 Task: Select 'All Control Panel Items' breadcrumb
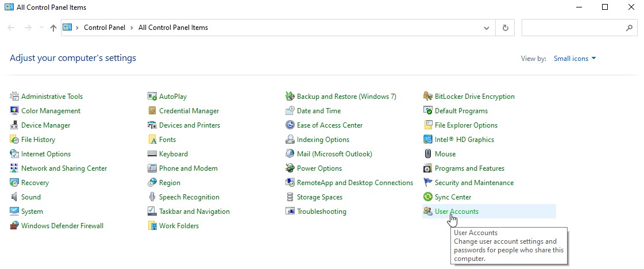(173, 28)
